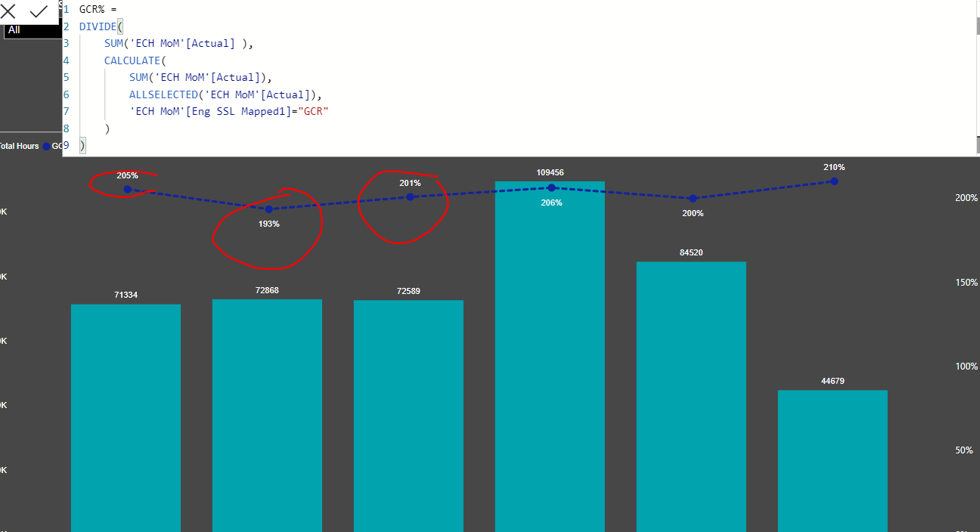Viewport: 980px width, 532px height.
Task: Click the 109456 data label
Action: [550, 173]
